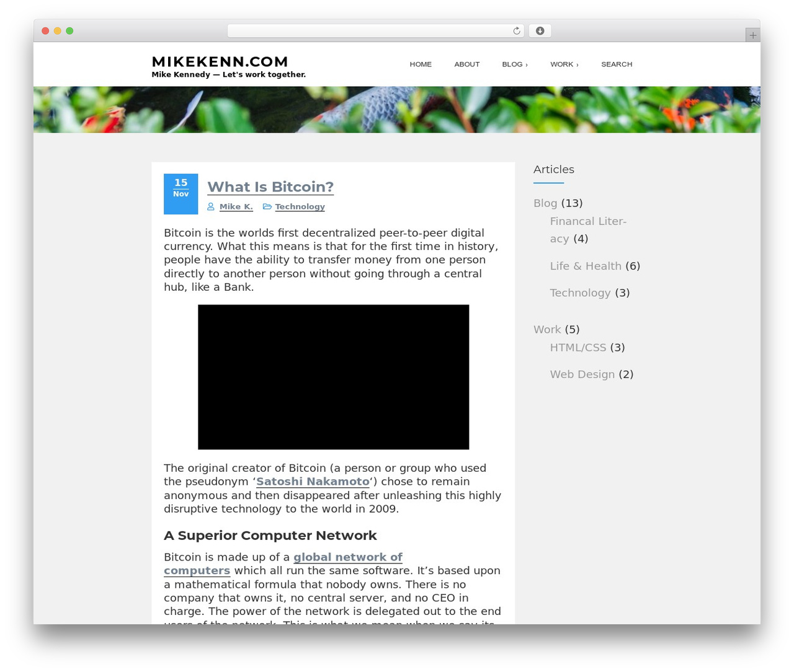Click the browser address bar
This screenshot has height=672, width=794.
point(375,31)
